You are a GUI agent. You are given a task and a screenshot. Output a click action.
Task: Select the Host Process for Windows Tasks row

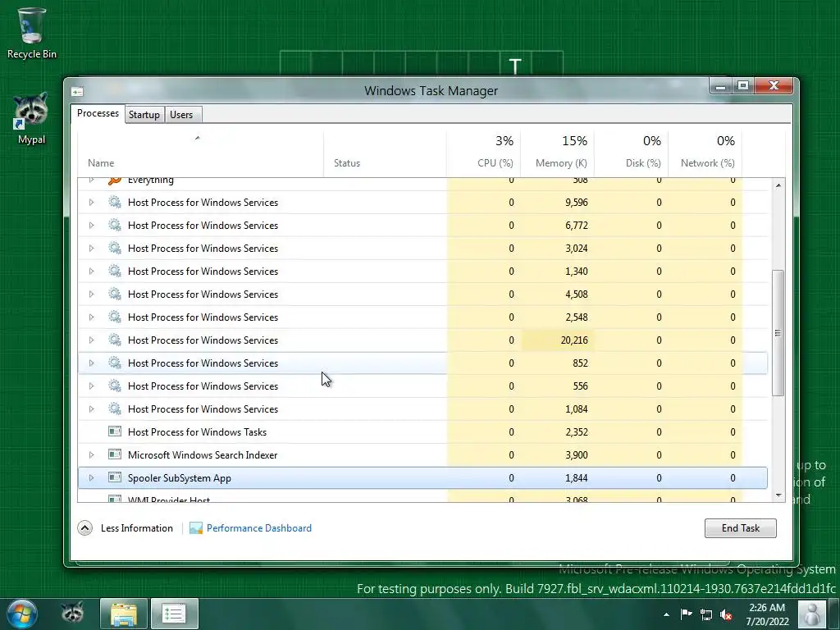coord(422,432)
